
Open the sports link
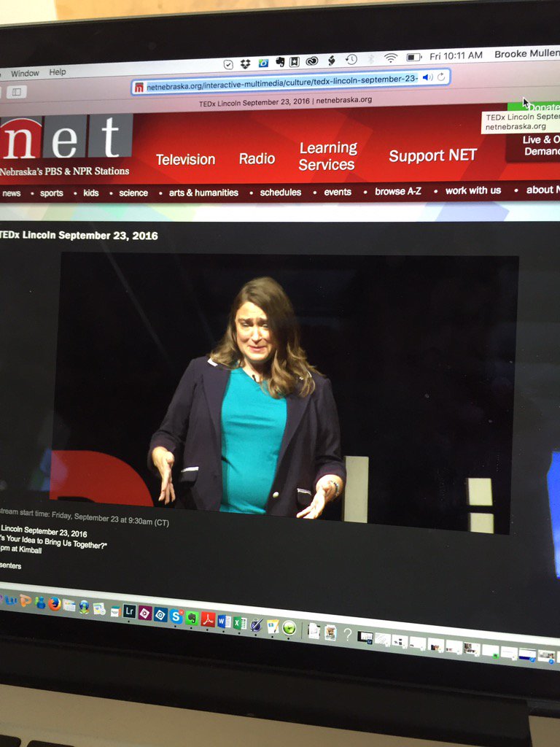(52, 193)
